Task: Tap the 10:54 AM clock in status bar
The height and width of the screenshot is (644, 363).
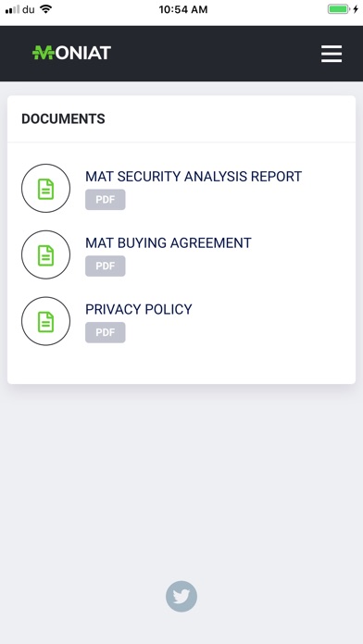Action: 183,9
